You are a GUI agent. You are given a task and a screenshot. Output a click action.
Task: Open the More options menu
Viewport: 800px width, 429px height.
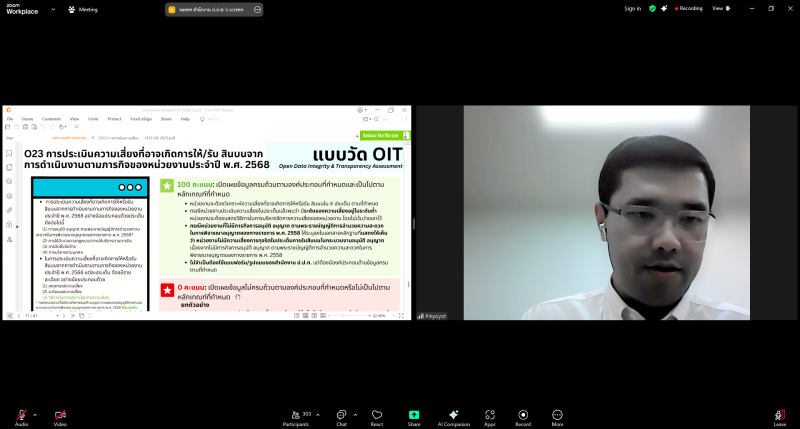[x=557, y=414]
